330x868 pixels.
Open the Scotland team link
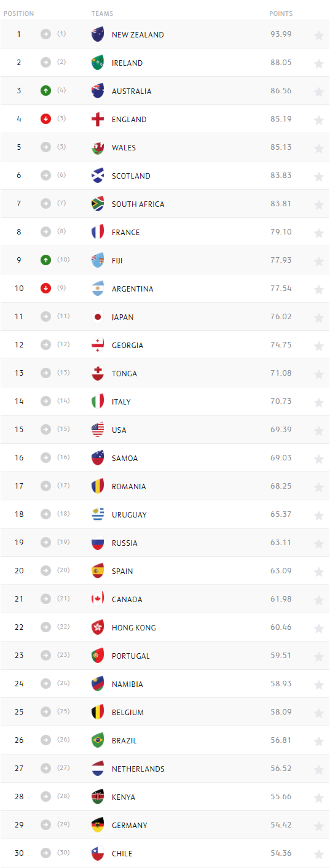(x=131, y=176)
